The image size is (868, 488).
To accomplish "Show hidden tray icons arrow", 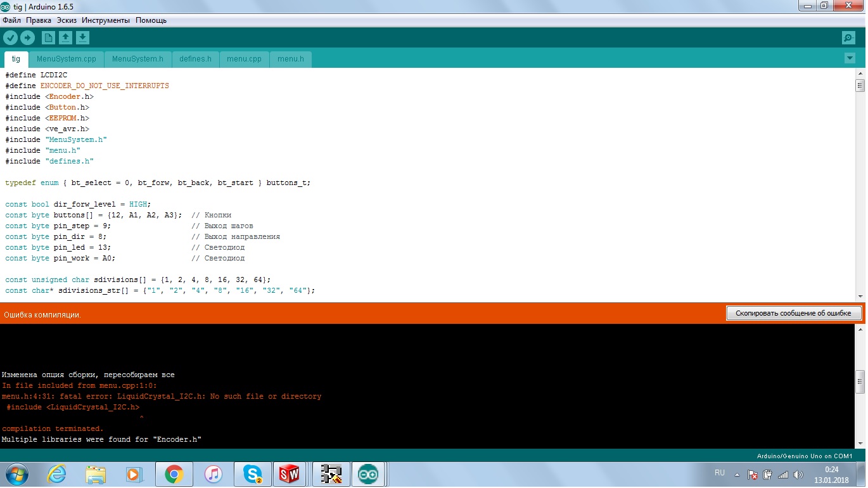I will pos(737,474).
